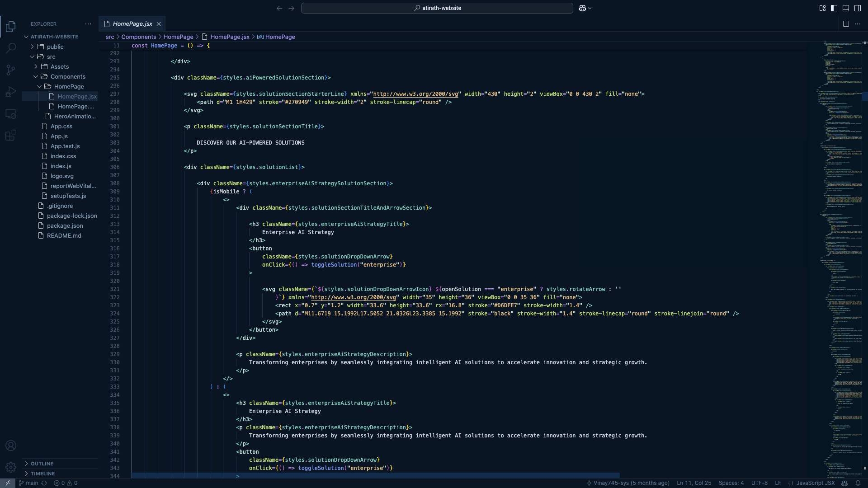
Task: Open the Search view in activity bar
Action: coord(11,48)
